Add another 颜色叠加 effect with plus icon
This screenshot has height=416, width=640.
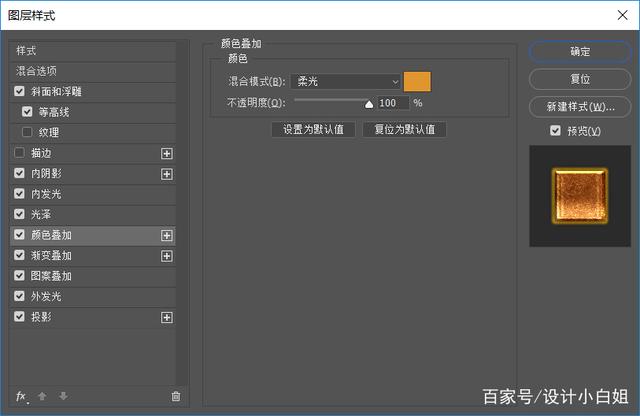167,236
